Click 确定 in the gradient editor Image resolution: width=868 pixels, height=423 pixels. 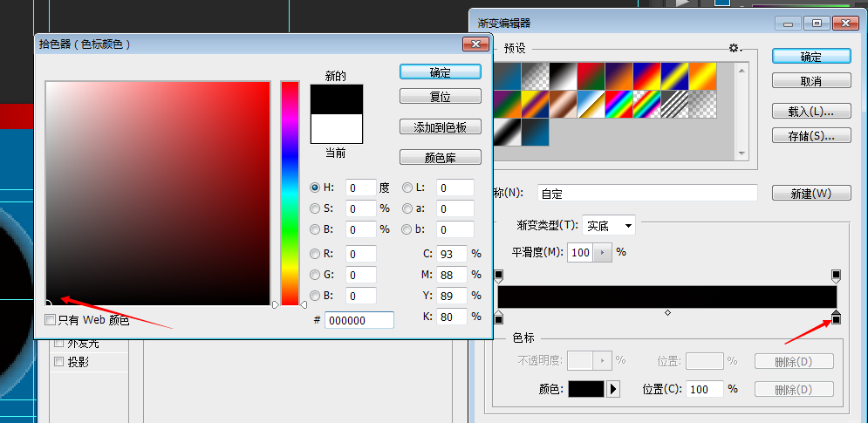coord(811,57)
